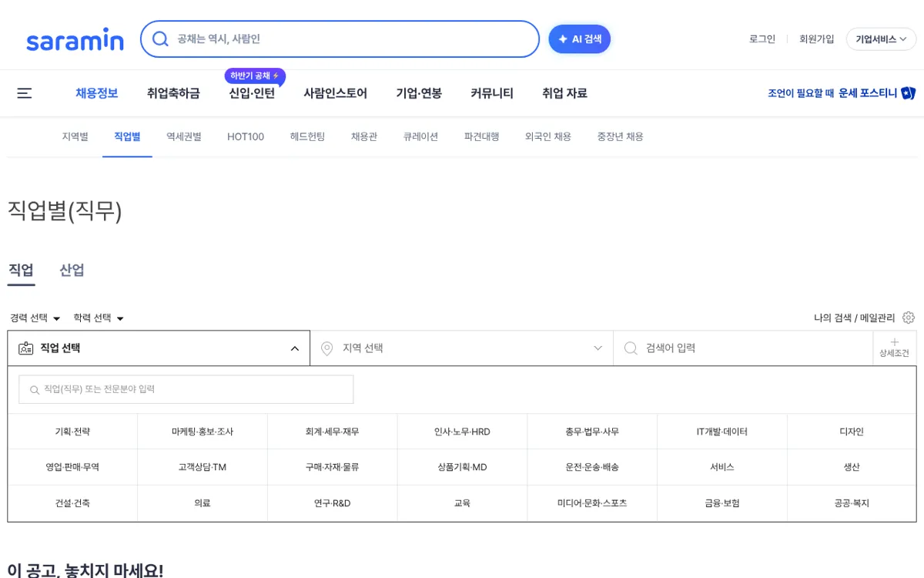Select 생산 job category
This screenshot has height=578, width=924.
coord(852,467)
